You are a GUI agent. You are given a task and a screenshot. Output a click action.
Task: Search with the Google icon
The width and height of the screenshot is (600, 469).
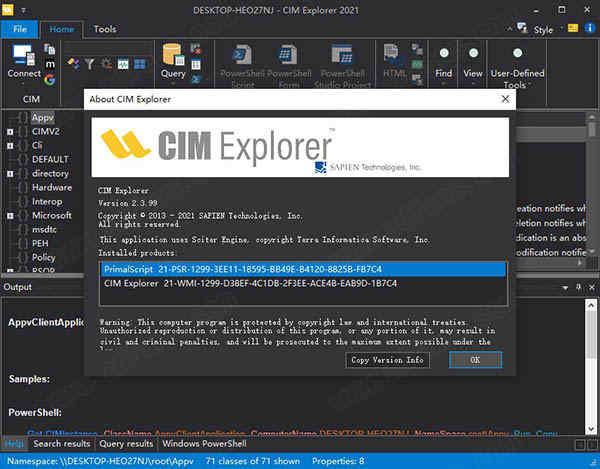click(x=50, y=80)
